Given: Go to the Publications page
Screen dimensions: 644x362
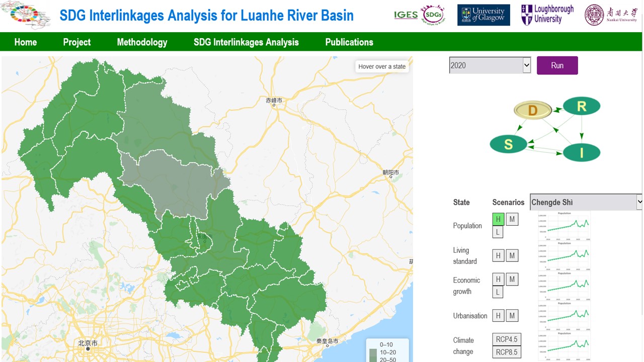Looking at the screenshot, I should pyautogui.click(x=349, y=42).
